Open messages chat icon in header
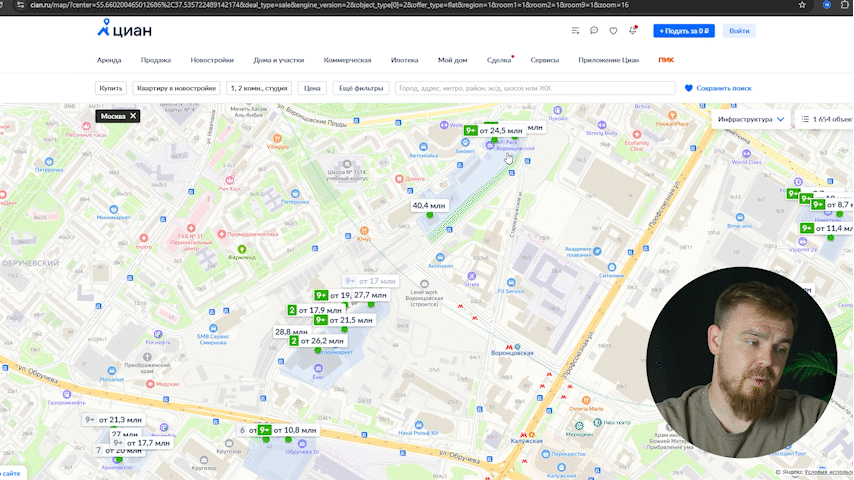The image size is (854, 480). (x=594, y=31)
